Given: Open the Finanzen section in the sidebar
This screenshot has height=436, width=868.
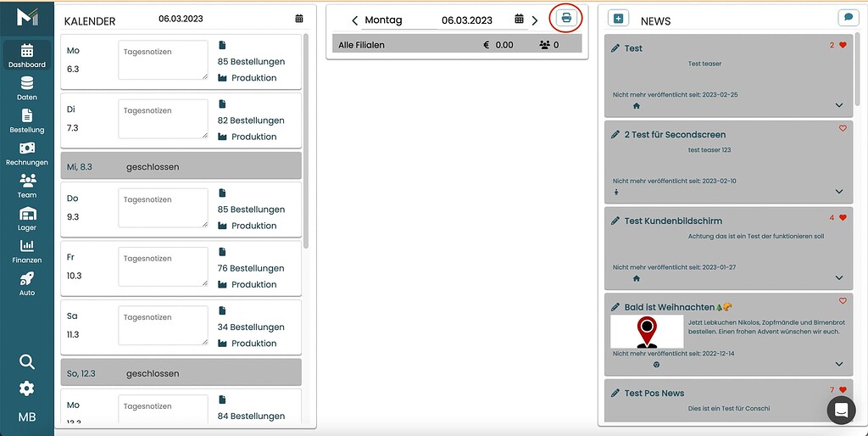Looking at the screenshot, I should tap(27, 251).
